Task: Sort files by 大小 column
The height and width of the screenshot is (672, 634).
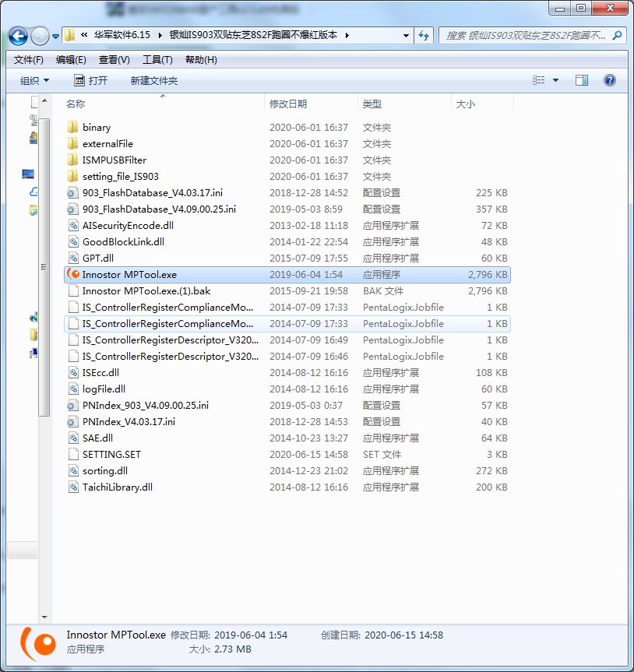Action: point(466,104)
